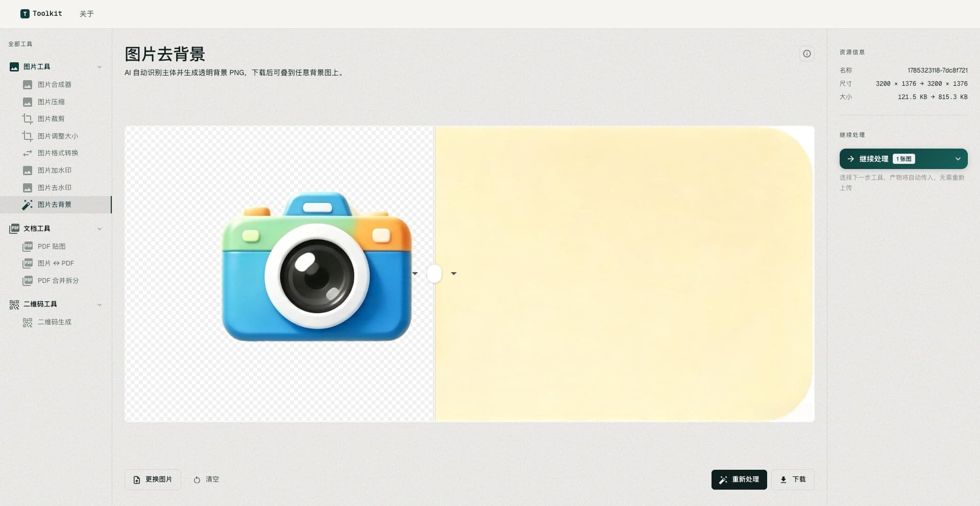Click the 1张图 badge
Image resolution: width=980 pixels, height=506 pixels.
tap(903, 159)
